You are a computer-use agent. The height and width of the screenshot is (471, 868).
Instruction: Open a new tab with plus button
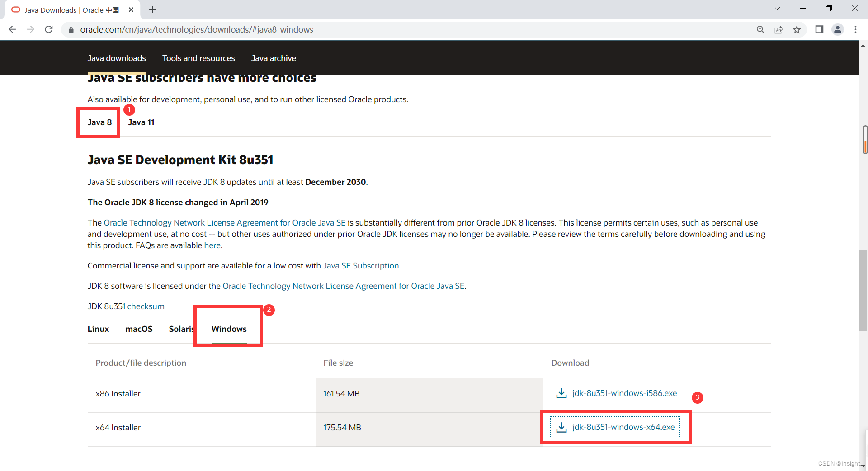tap(153, 9)
